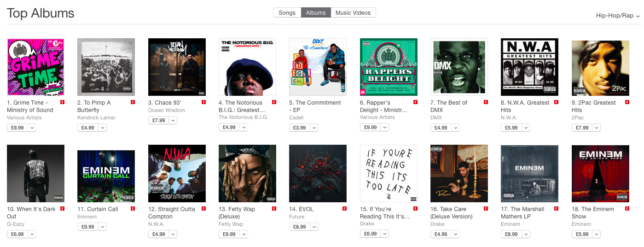Switch to the Songs tab
Image resolution: width=644 pixels, height=247 pixels.
[x=287, y=12]
